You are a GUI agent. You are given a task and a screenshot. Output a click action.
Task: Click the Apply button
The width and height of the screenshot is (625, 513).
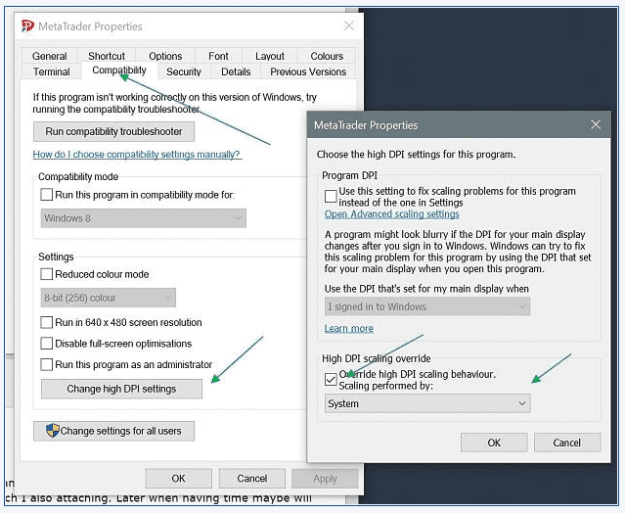(325, 478)
